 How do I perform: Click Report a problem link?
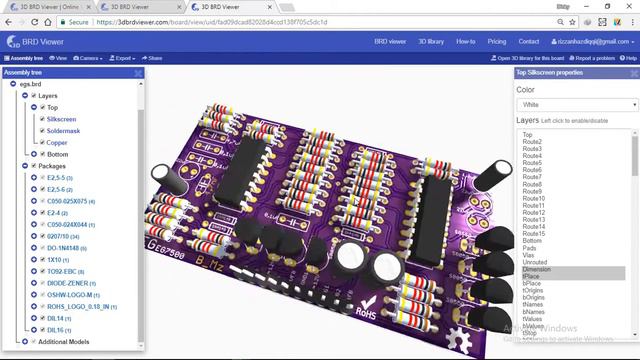point(592,58)
